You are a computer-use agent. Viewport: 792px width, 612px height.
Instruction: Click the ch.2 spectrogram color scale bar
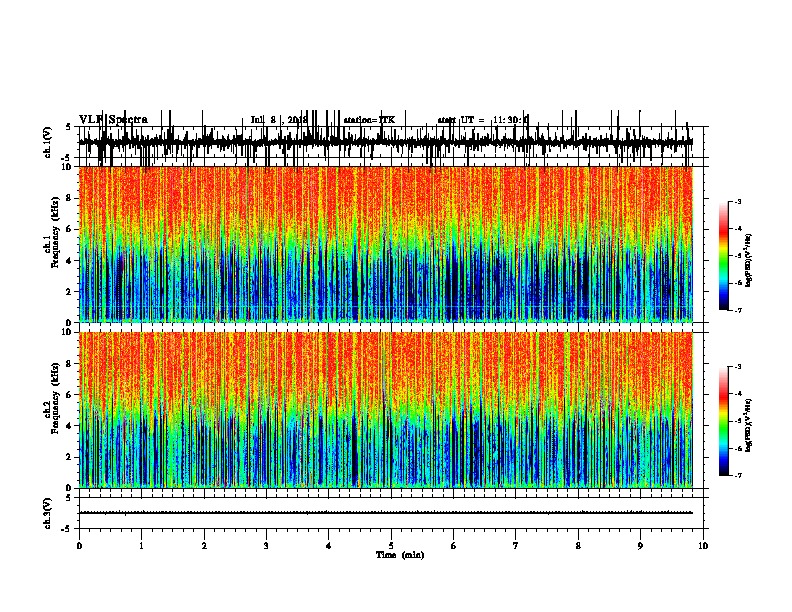(724, 421)
